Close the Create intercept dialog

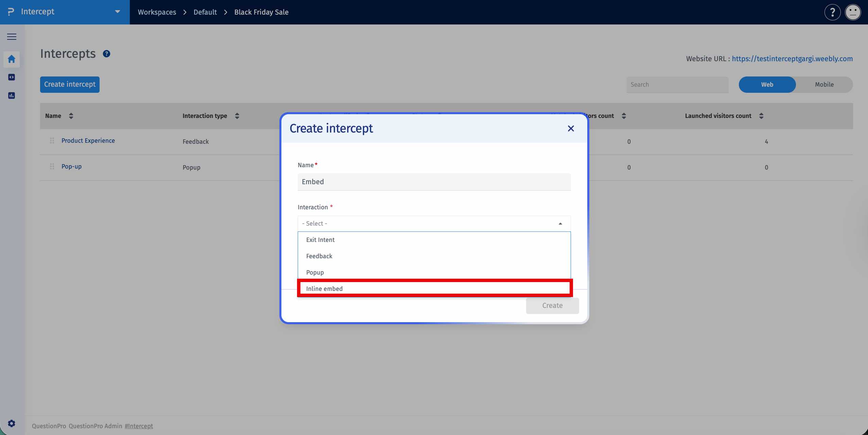571,128
